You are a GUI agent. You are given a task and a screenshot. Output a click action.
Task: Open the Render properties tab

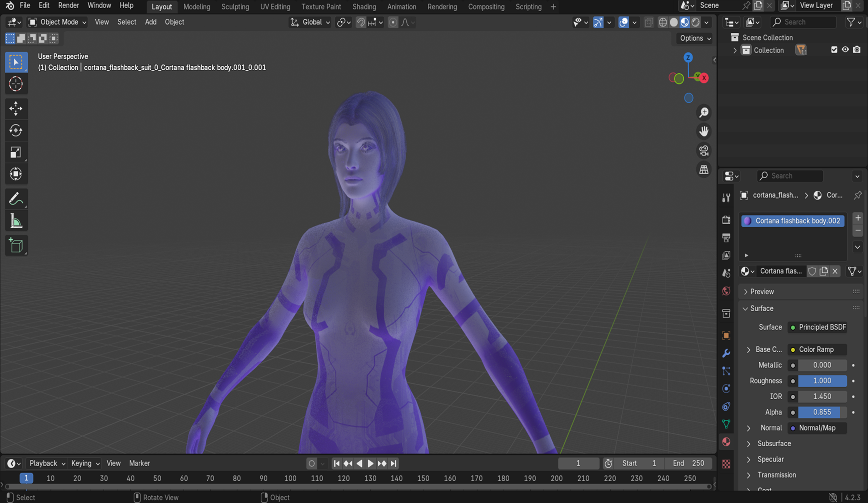(726, 220)
